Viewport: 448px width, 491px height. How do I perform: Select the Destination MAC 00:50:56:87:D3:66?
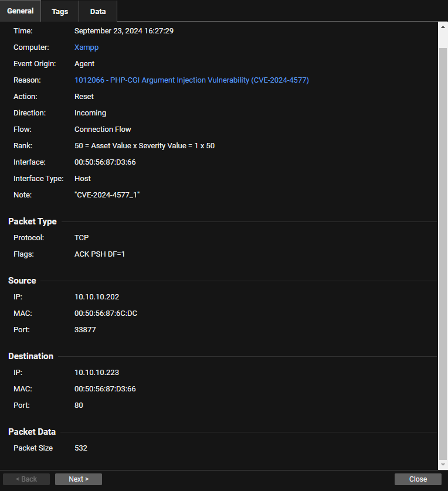(105, 389)
